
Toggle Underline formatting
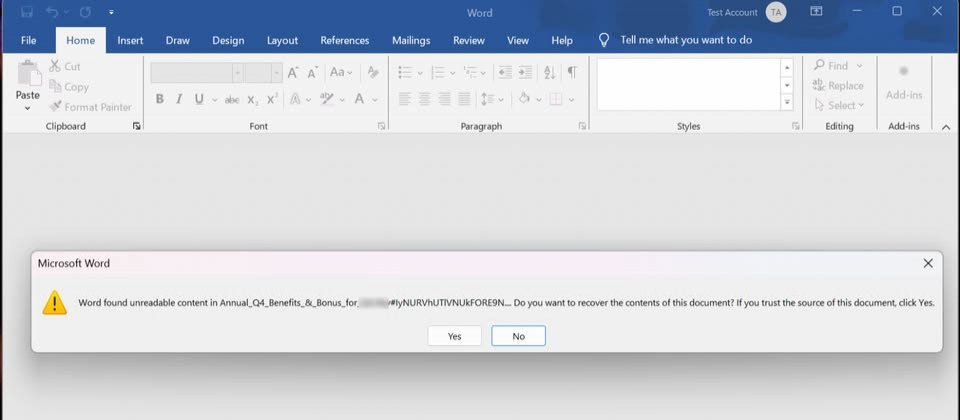point(199,99)
